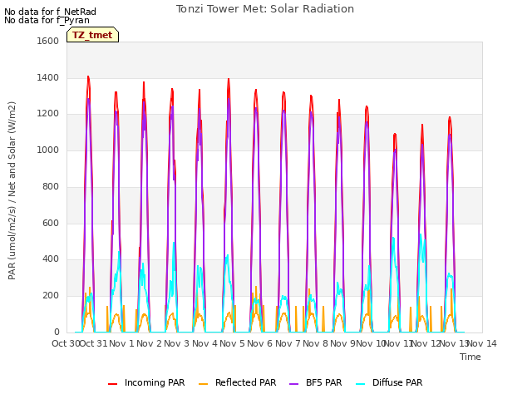Image resolution: width=532 pixels, height=399 pixels.
Task: Click the Nov 3 x-axis date label
Action: pyautogui.click(x=176, y=343)
